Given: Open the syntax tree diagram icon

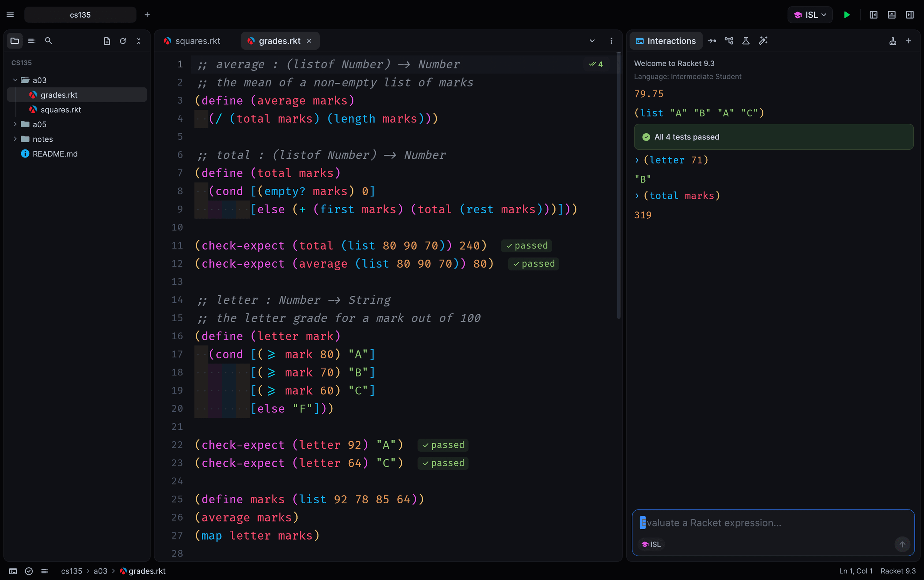Looking at the screenshot, I should point(729,41).
